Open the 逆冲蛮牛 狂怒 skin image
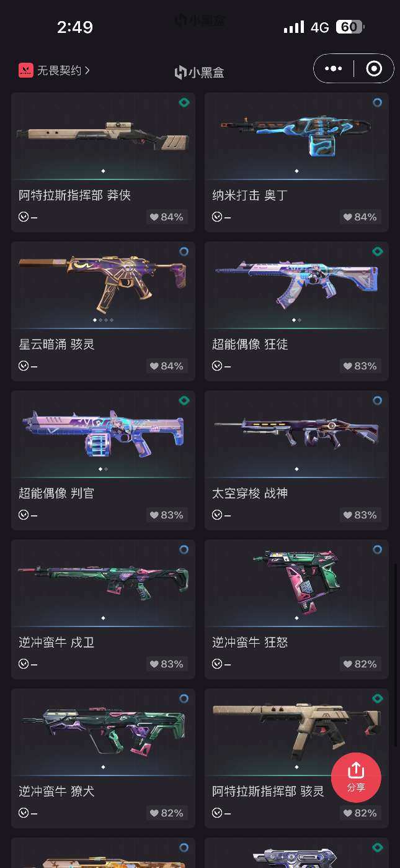The image size is (400, 868). tap(296, 576)
